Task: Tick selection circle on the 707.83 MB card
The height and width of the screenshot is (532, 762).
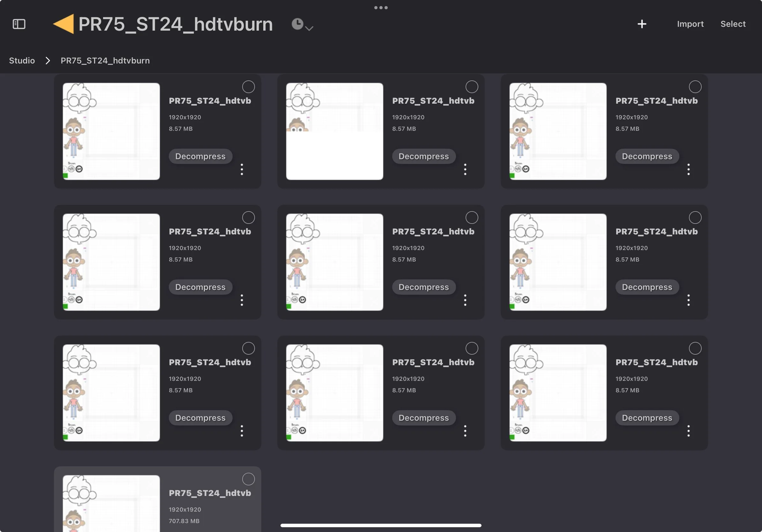Action: coord(248,479)
